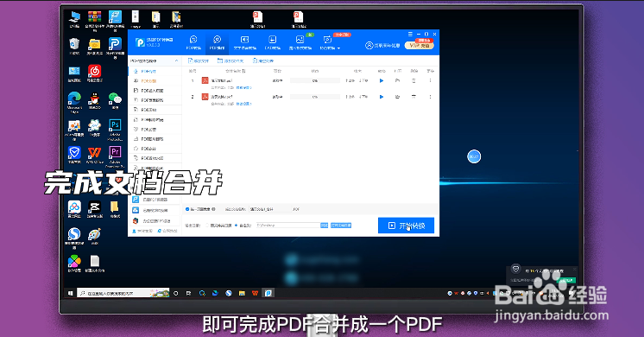The height and width of the screenshot is (337, 644).
Task: Open output folder icon for file 1
Action: [397, 80]
